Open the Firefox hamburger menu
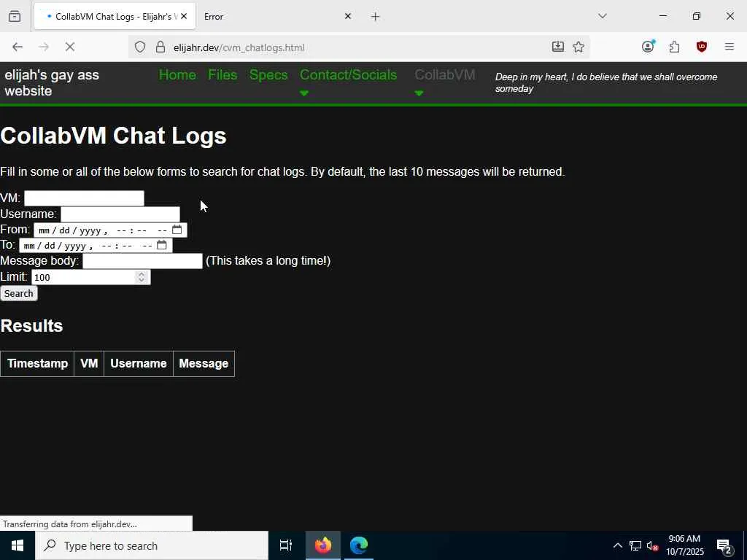The width and height of the screenshot is (747, 560). [x=729, y=47]
